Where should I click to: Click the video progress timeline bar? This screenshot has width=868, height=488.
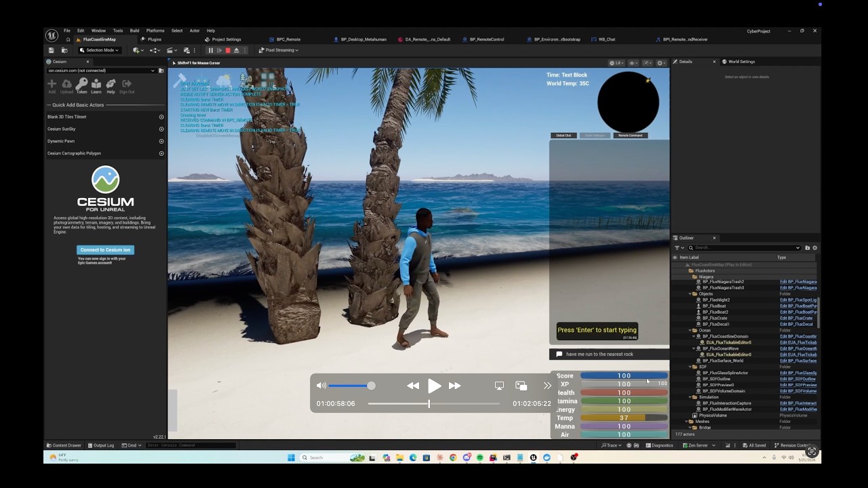[x=434, y=404]
